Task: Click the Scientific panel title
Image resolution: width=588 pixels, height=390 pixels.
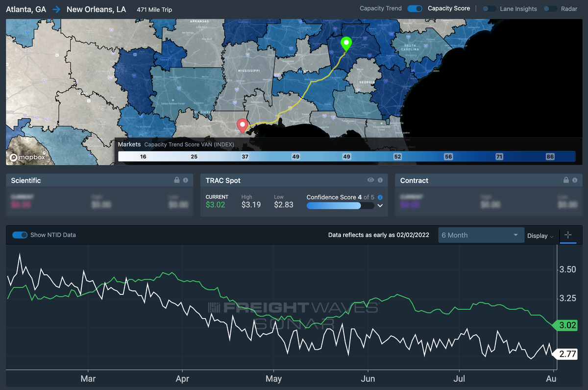Action: coord(26,181)
